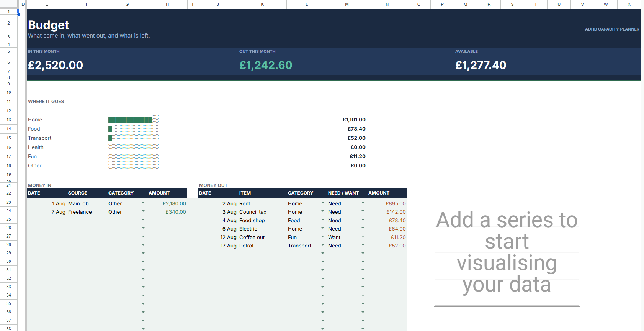644x331 pixels.
Task: Open Need/Want dropdown for Electric row
Action: [363, 228]
